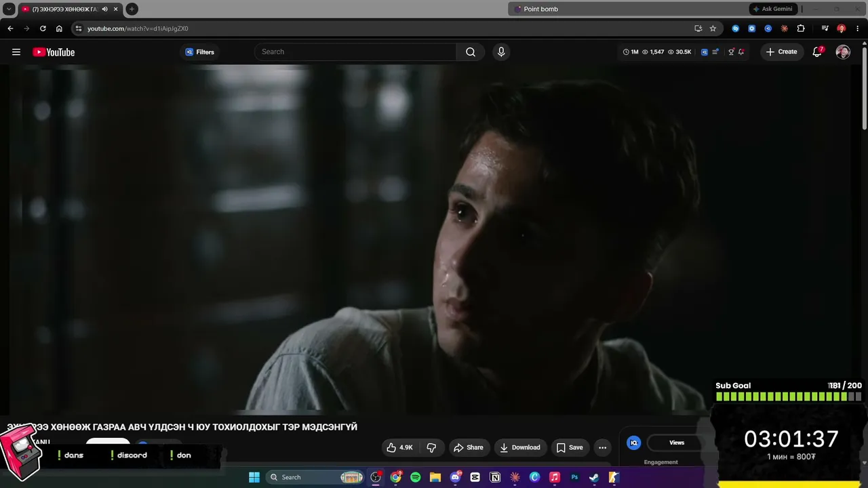868x488 pixels.
Task: Click the video title text
Action: pyautogui.click(x=182, y=427)
